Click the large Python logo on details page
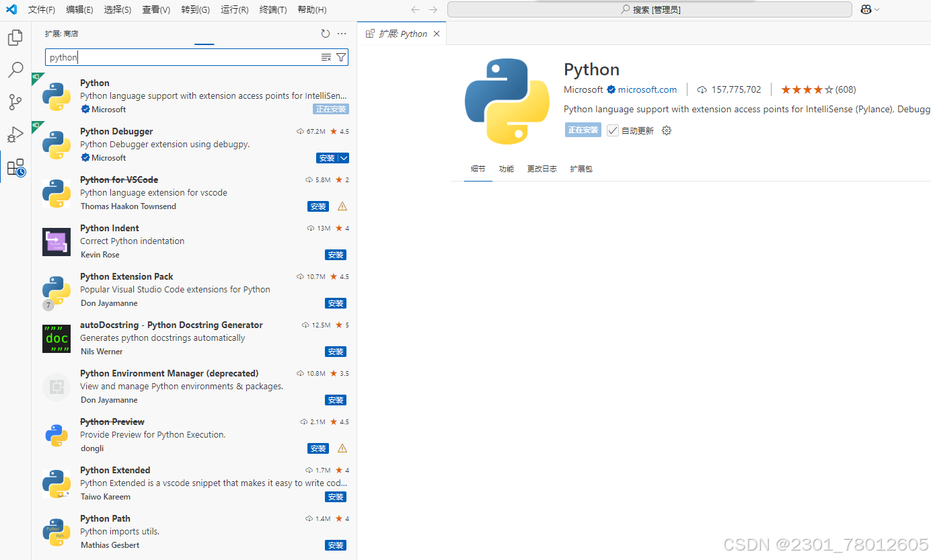931x560 pixels. point(507,102)
